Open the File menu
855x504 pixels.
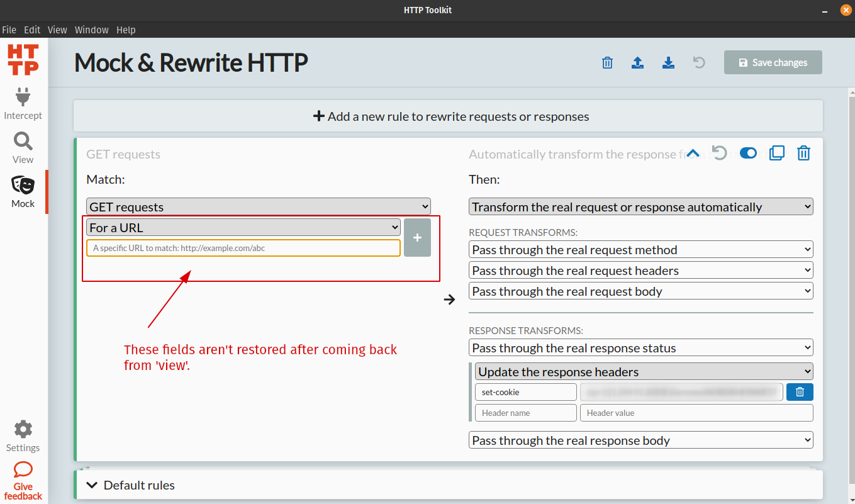click(x=9, y=30)
